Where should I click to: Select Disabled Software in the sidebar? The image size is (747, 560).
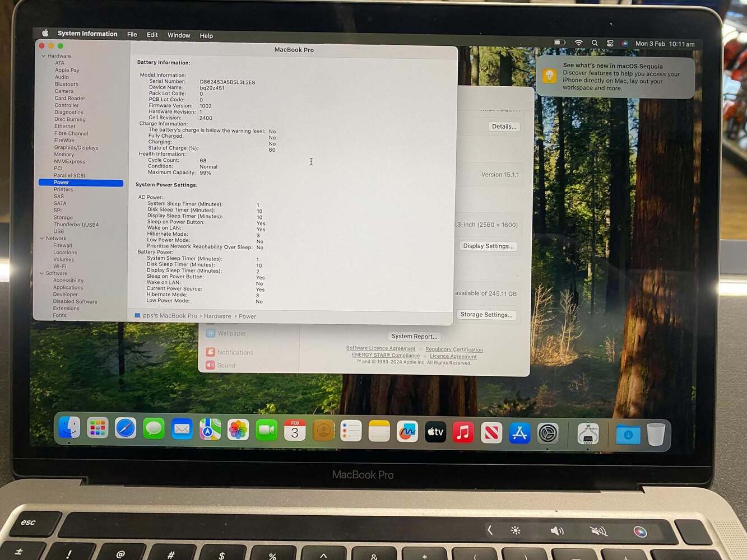[x=75, y=302]
